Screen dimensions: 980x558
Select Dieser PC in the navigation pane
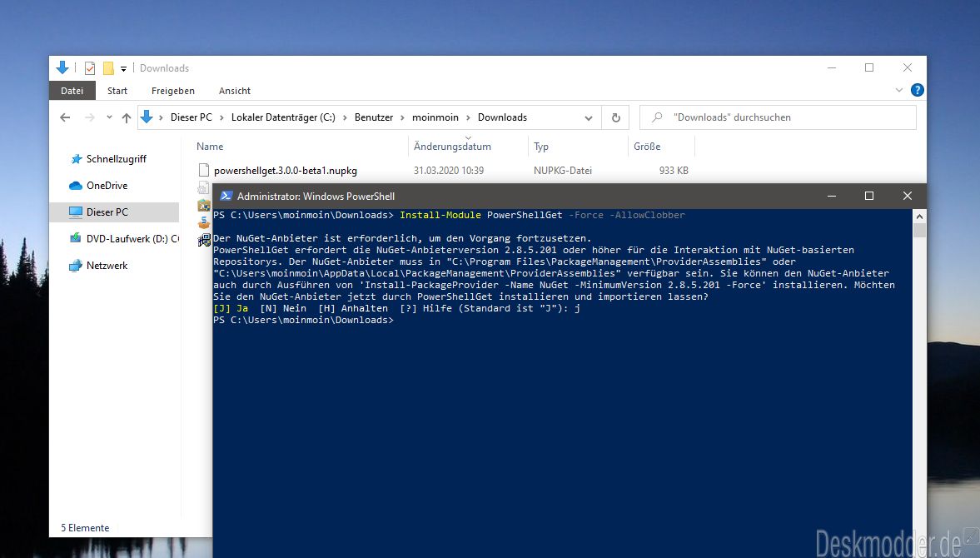pyautogui.click(x=114, y=212)
